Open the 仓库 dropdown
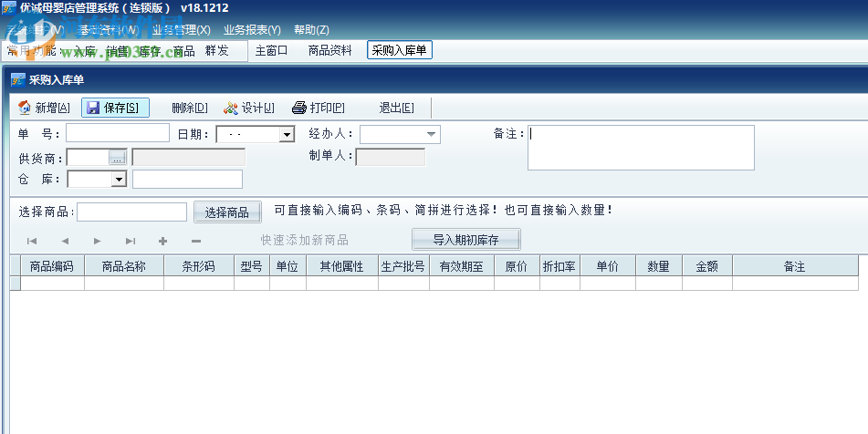Screen dimensions: 868x434 point(119,179)
